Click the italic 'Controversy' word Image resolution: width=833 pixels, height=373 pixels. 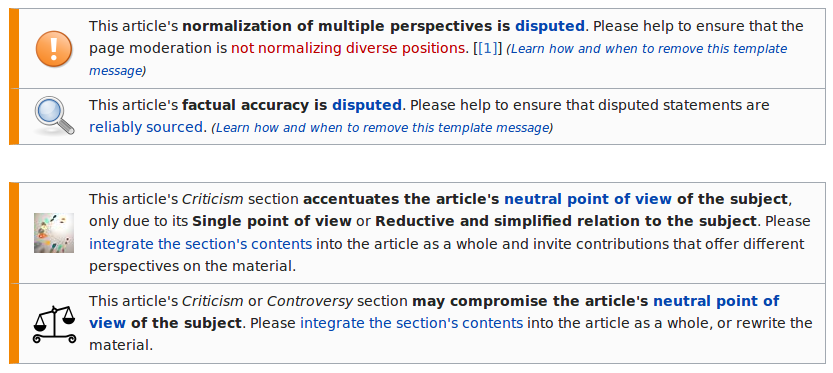coord(310,301)
